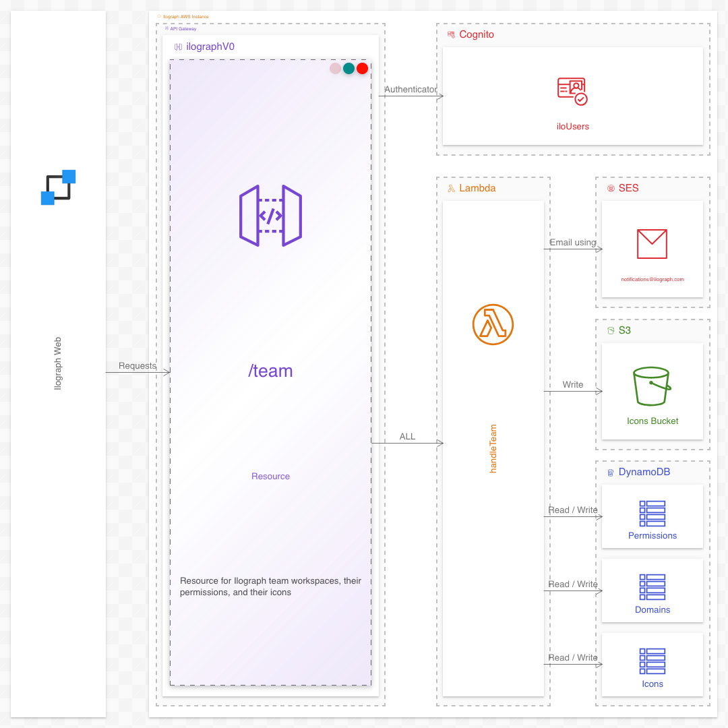Click small SES icon beside SES header
728x728 pixels.
(x=611, y=189)
